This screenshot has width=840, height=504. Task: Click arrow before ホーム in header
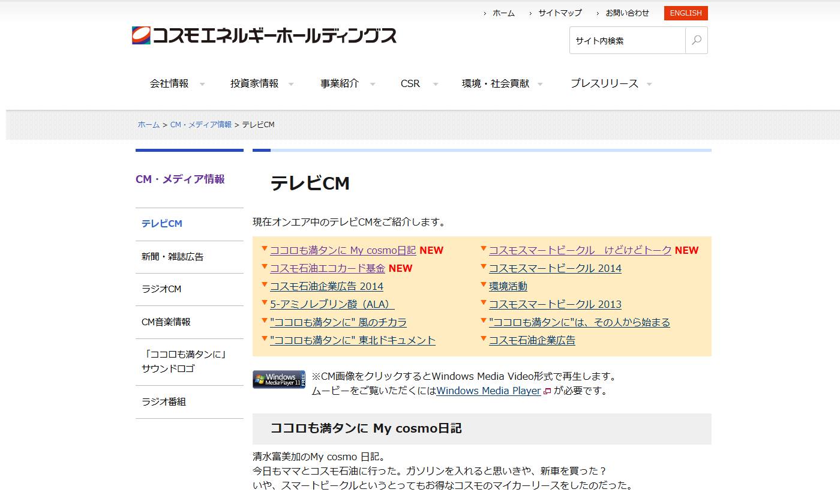[x=485, y=13]
